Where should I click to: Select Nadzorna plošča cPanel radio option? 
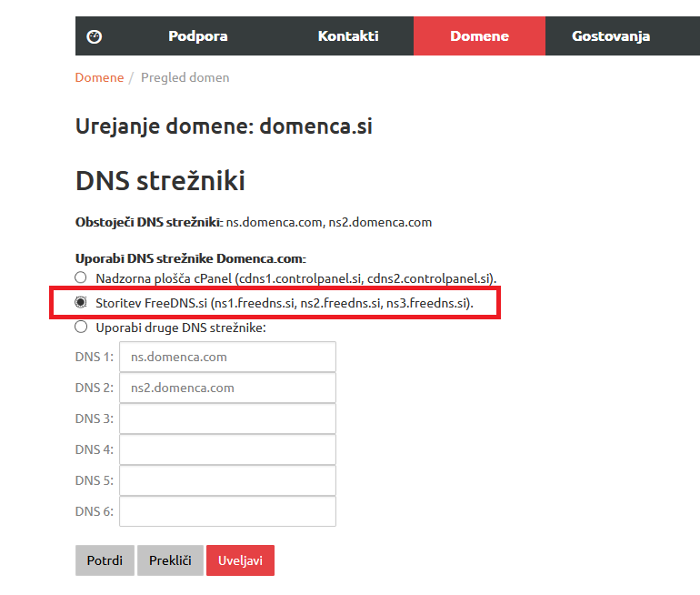click(x=81, y=277)
